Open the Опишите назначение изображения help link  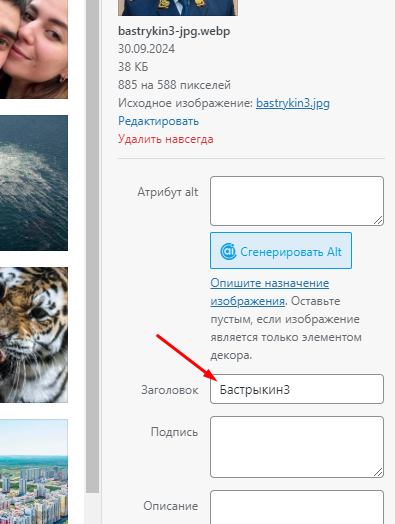tap(270, 292)
